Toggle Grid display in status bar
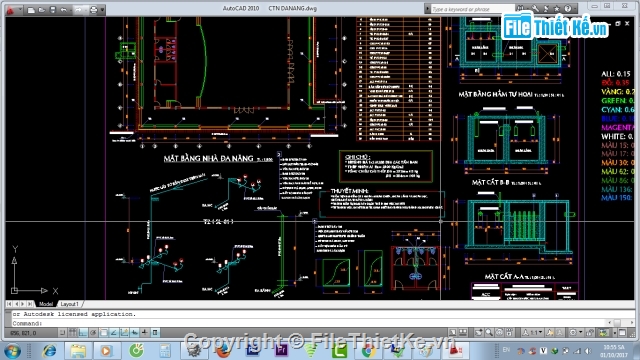The height and width of the screenshot is (360, 640). coord(73,333)
